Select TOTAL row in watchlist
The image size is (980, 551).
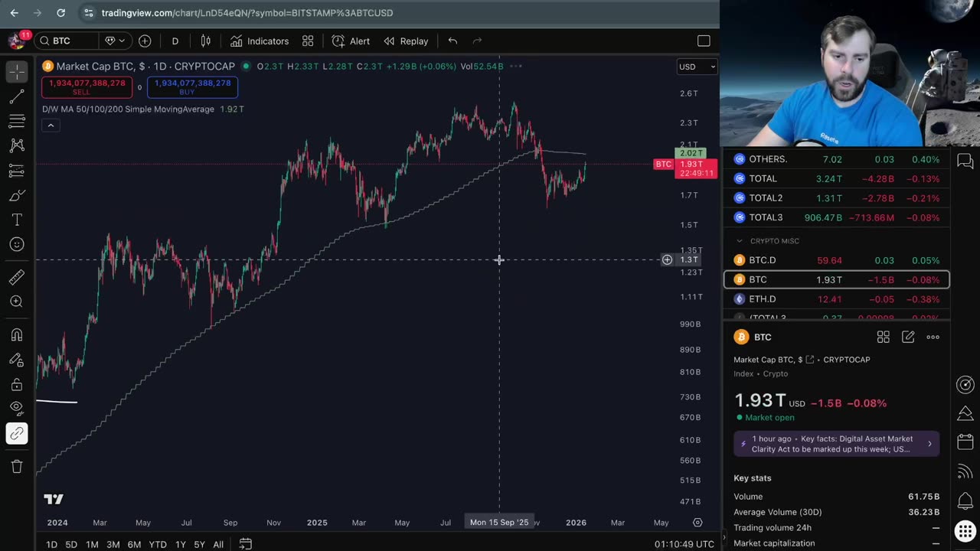coord(836,179)
